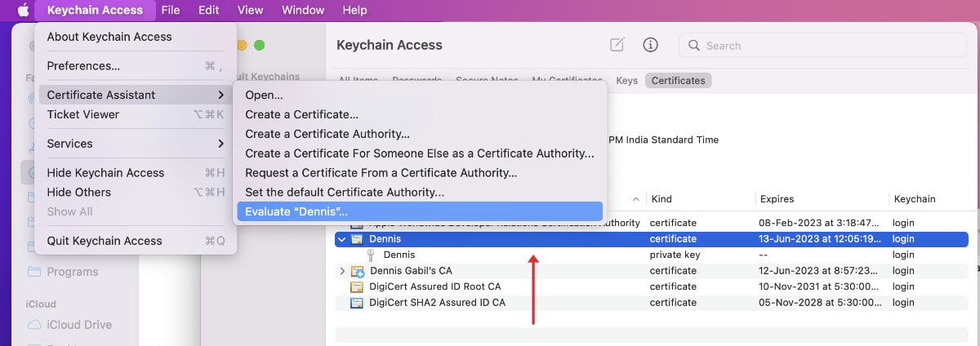The width and height of the screenshot is (980, 346).
Task: Click in the Search field
Action: click(x=825, y=46)
